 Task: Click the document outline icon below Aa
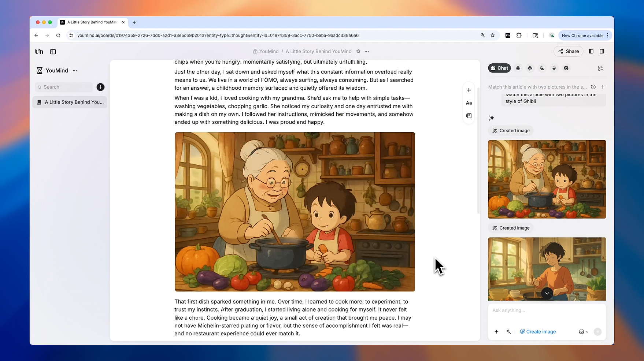469,116
